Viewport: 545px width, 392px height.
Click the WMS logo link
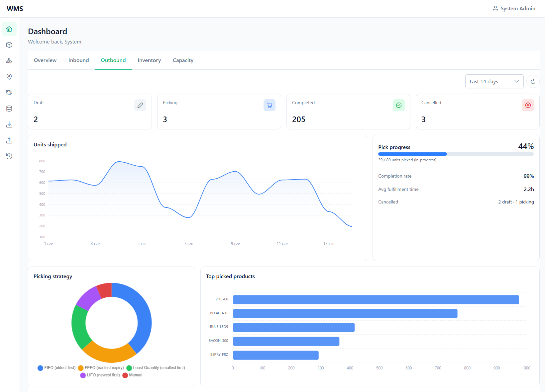[x=15, y=9]
